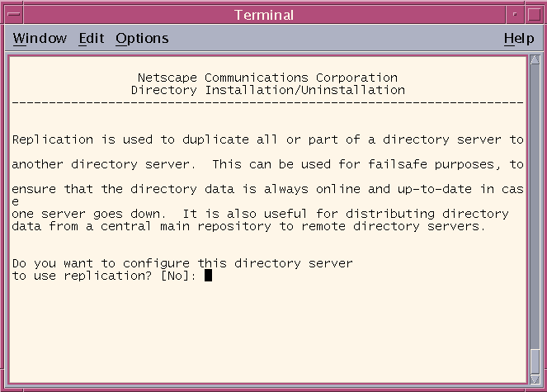Open the Window menu
Image resolution: width=547 pixels, height=392 pixels.
40,39
